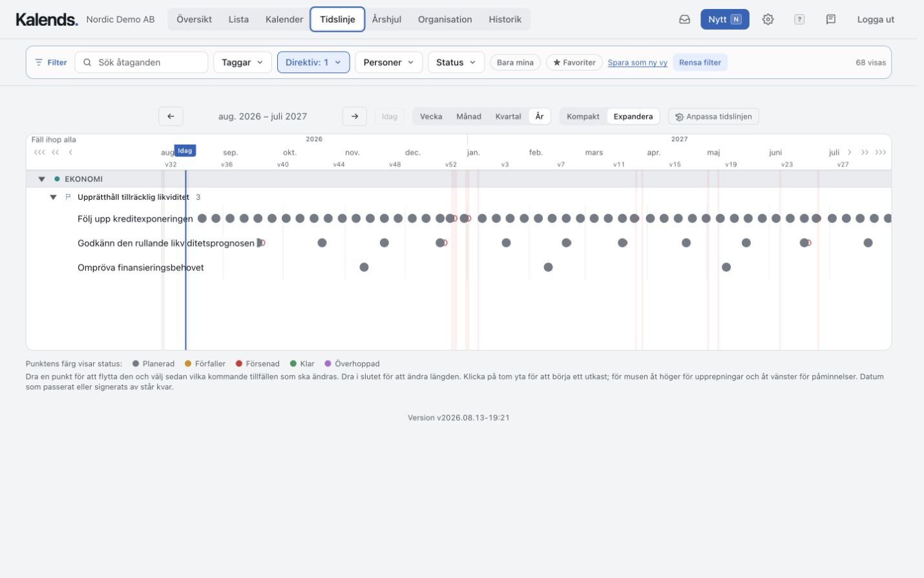Open the inbox tray icon
Viewport: 924px width, 578px height.
tap(684, 19)
